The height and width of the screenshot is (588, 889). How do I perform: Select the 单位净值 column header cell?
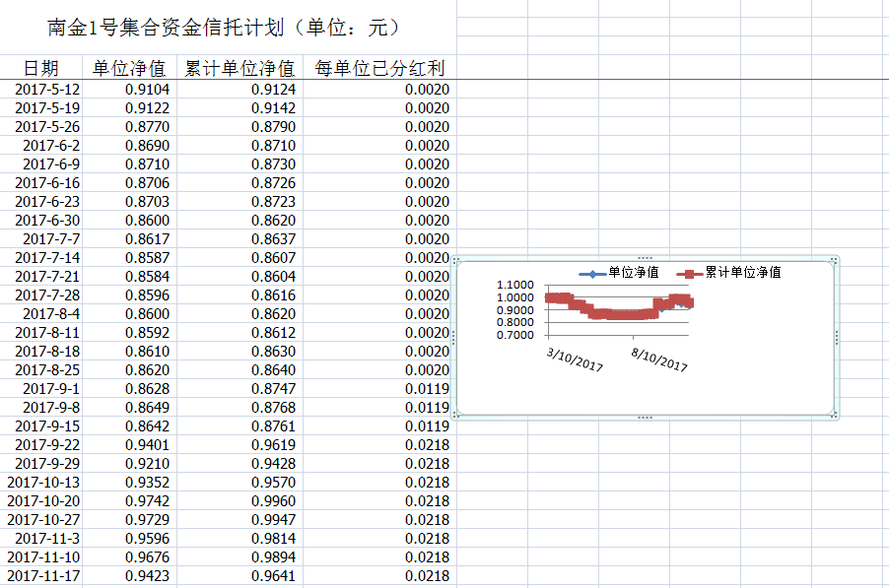[129, 68]
